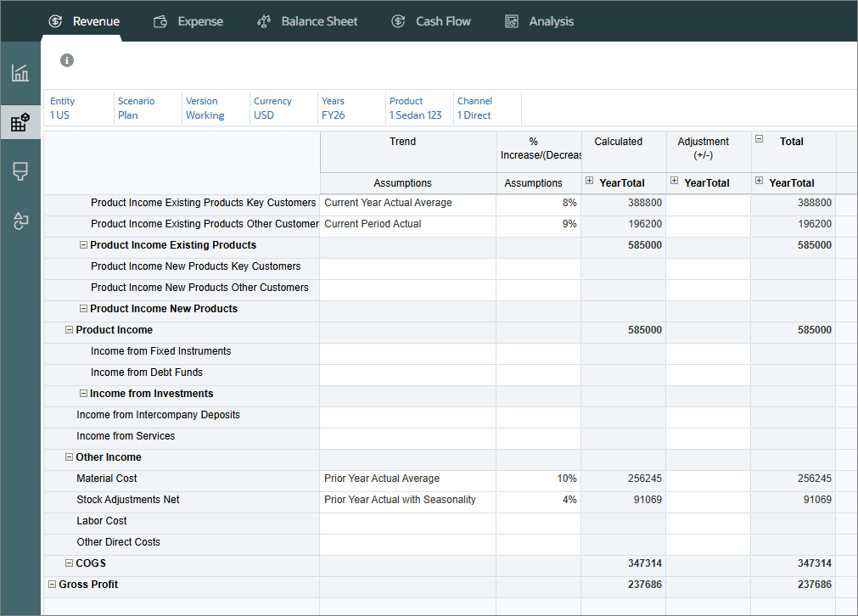Click the Analysis report icon
The image size is (858, 616).
[512, 21]
